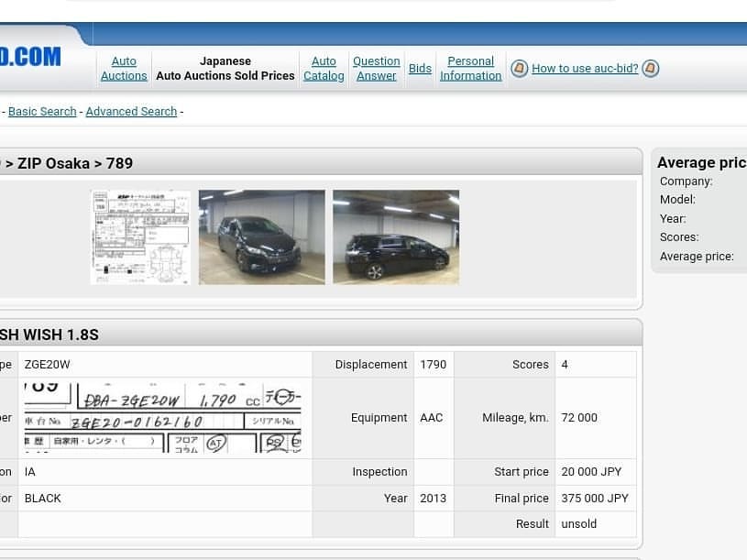Click help icon left of How to use auc-bid

[520, 68]
